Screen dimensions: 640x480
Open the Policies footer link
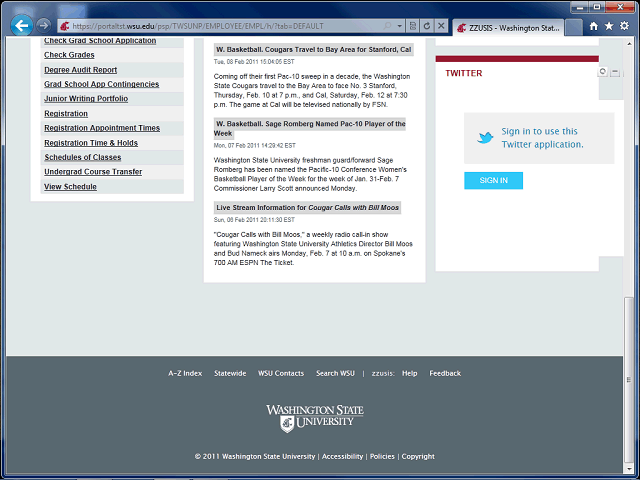pos(382,456)
